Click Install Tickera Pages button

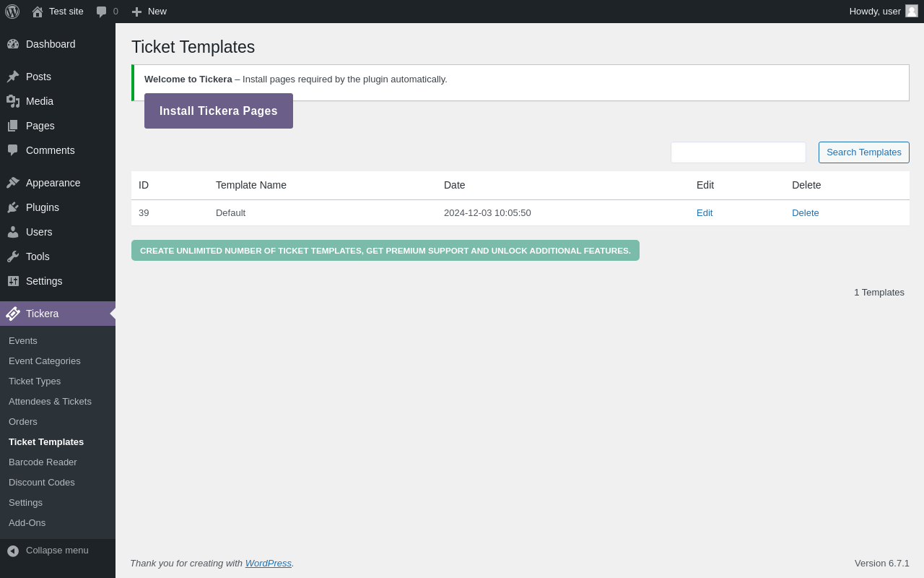[219, 111]
